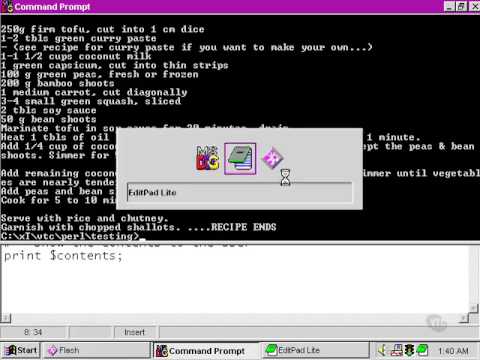Select the MS-DOS Command Prompt icon in task switcher

pyautogui.click(x=207, y=159)
